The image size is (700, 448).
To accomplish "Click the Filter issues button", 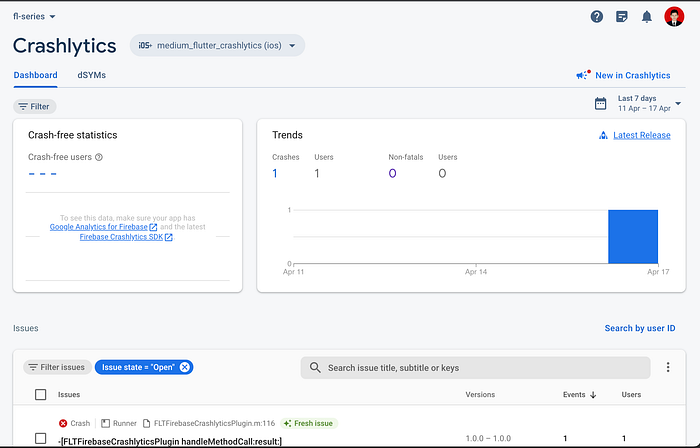I will pos(57,367).
